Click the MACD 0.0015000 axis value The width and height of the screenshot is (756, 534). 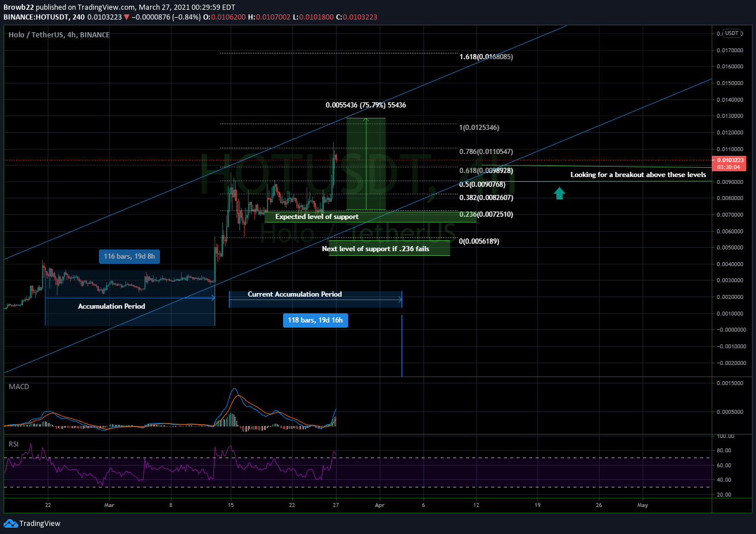(731, 383)
